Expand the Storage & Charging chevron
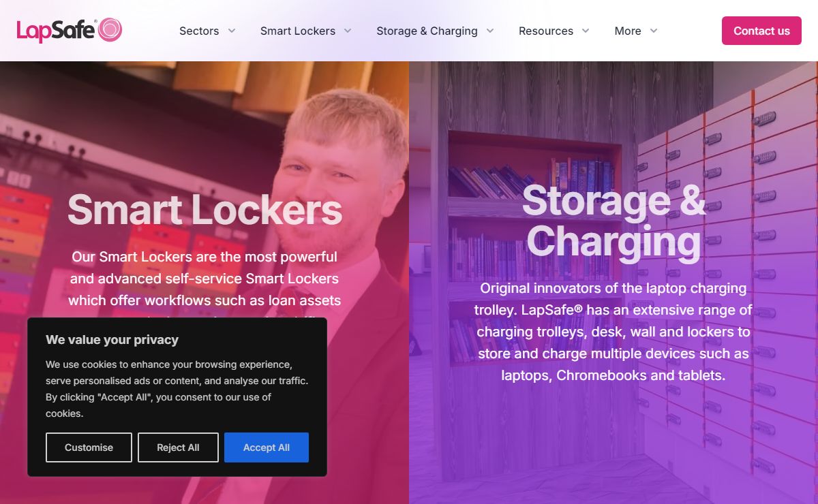The image size is (818, 504). (489, 31)
